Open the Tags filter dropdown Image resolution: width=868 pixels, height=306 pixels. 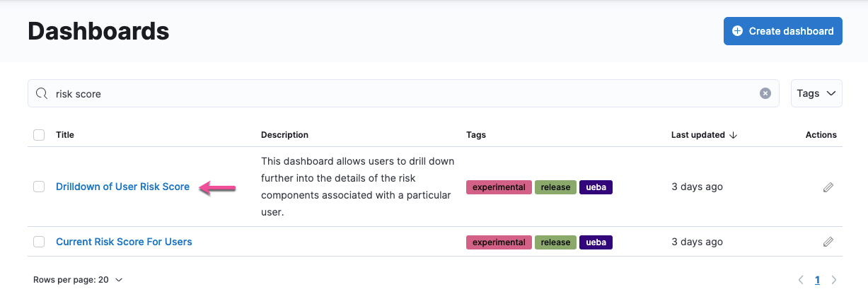click(816, 93)
